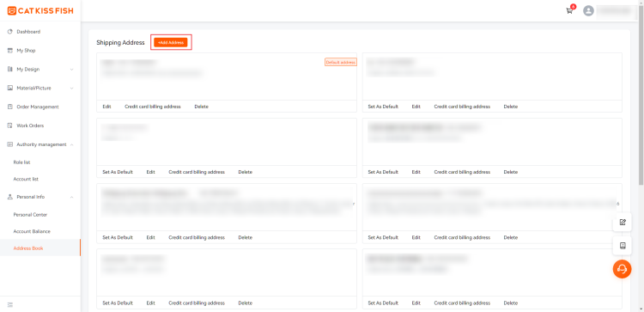
Task: Collapse the Authority management chevron
Action: tap(72, 144)
